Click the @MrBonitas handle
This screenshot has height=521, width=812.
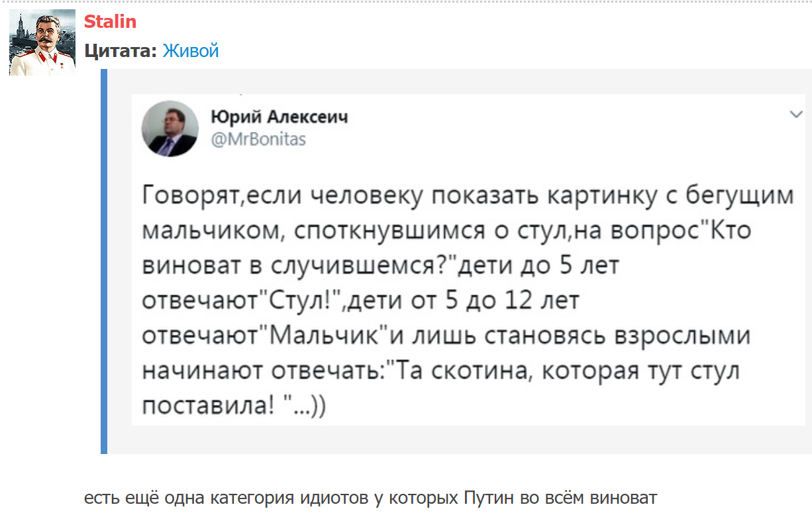coord(258,139)
